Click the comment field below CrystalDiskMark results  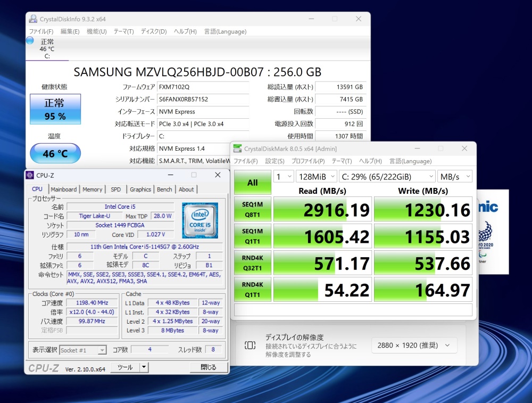(x=353, y=310)
